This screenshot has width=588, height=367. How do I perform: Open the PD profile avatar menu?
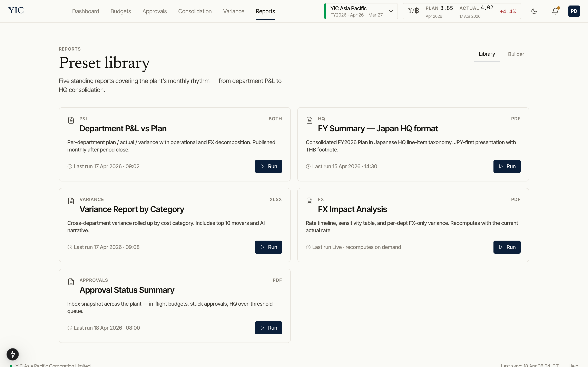pyautogui.click(x=574, y=11)
